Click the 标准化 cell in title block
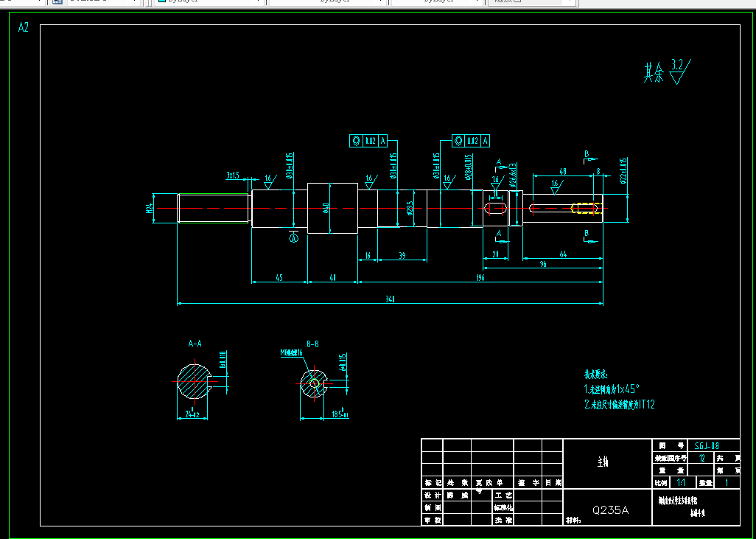 (503, 507)
